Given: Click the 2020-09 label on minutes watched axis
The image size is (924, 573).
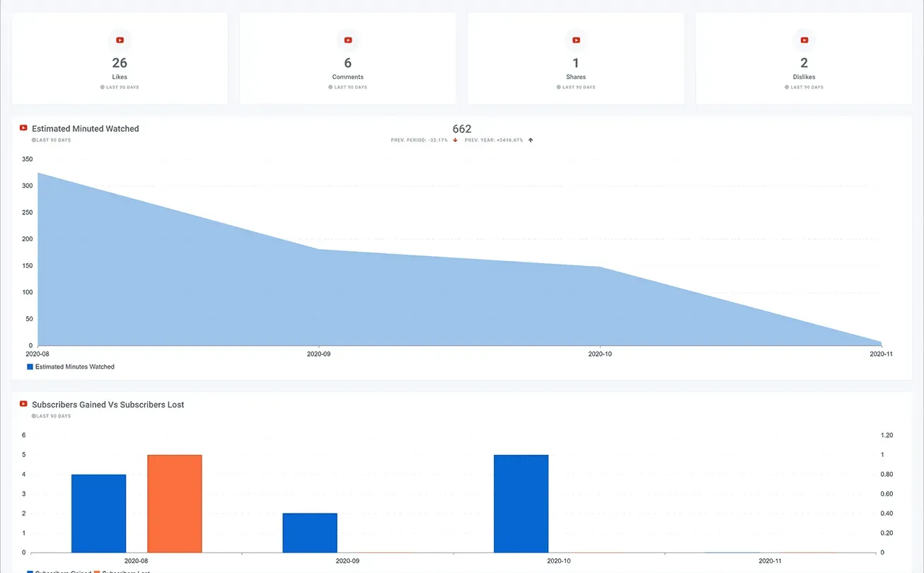Looking at the screenshot, I should 319,354.
